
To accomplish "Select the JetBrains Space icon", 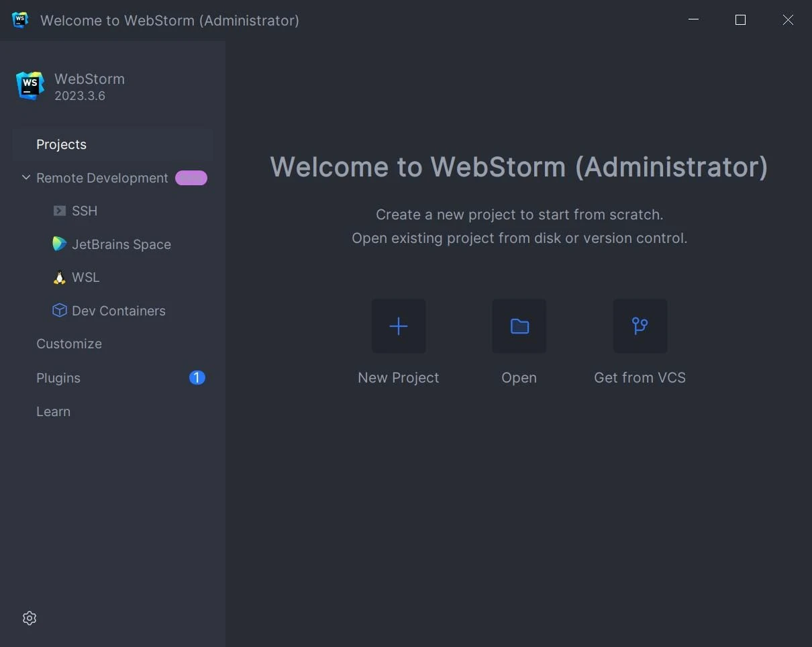I will (59, 244).
